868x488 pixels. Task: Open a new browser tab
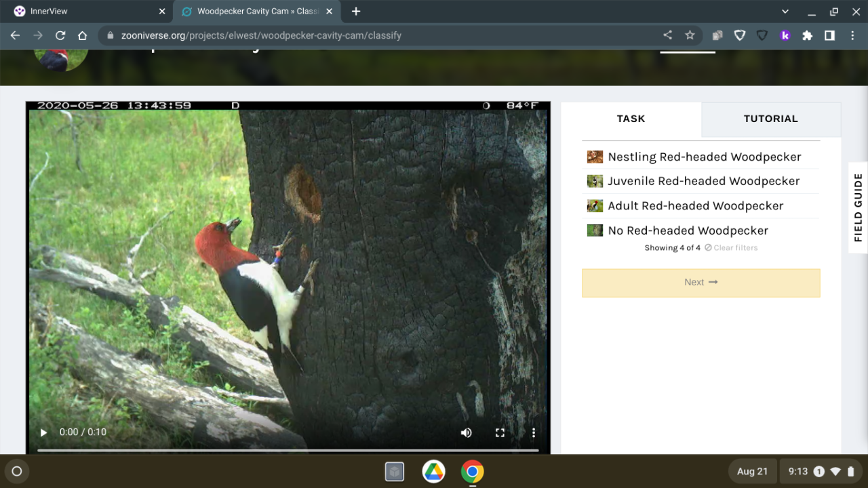coord(356,12)
